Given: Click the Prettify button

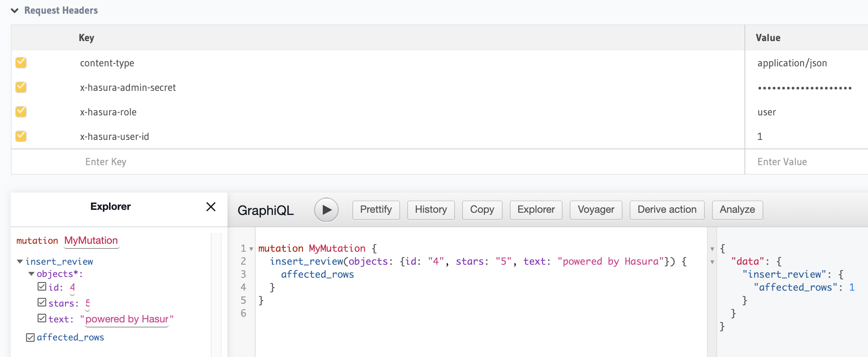Looking at the screenshot, I should (x=376, y=210).
